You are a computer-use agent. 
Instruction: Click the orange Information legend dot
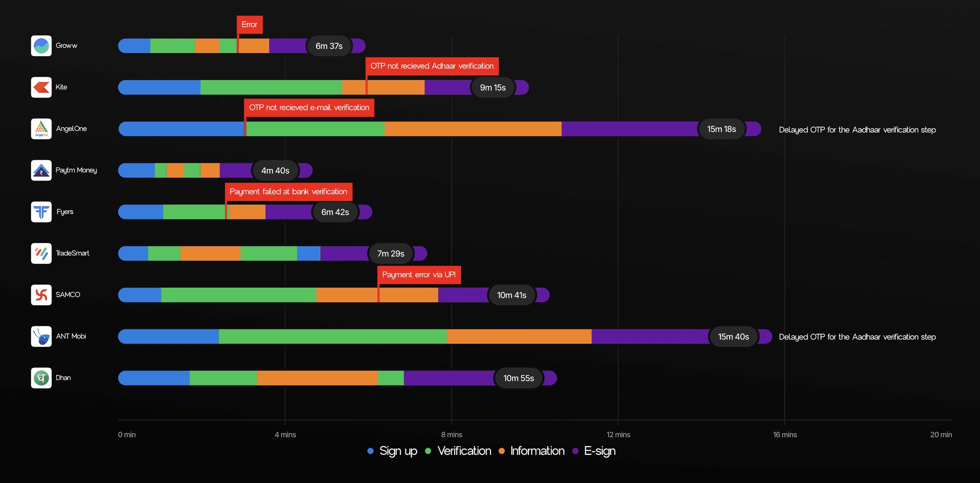coord(501,451)
